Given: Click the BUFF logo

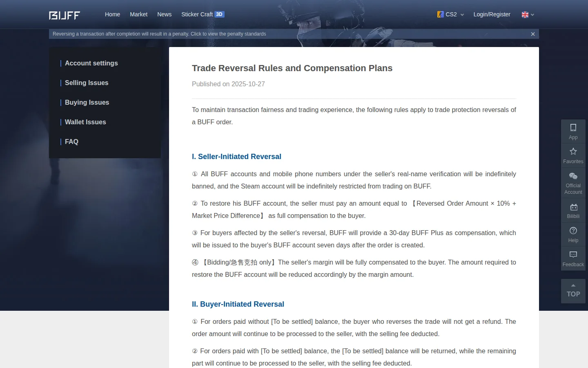Looking at the screenshot, I should click(x=65, y=15).
